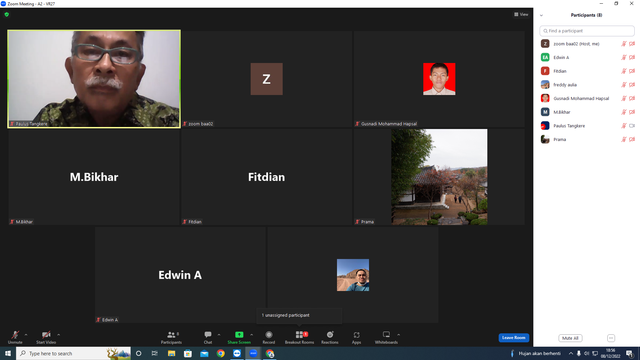Click Paulus Tangkere avatar in participant list

(545, 126)
